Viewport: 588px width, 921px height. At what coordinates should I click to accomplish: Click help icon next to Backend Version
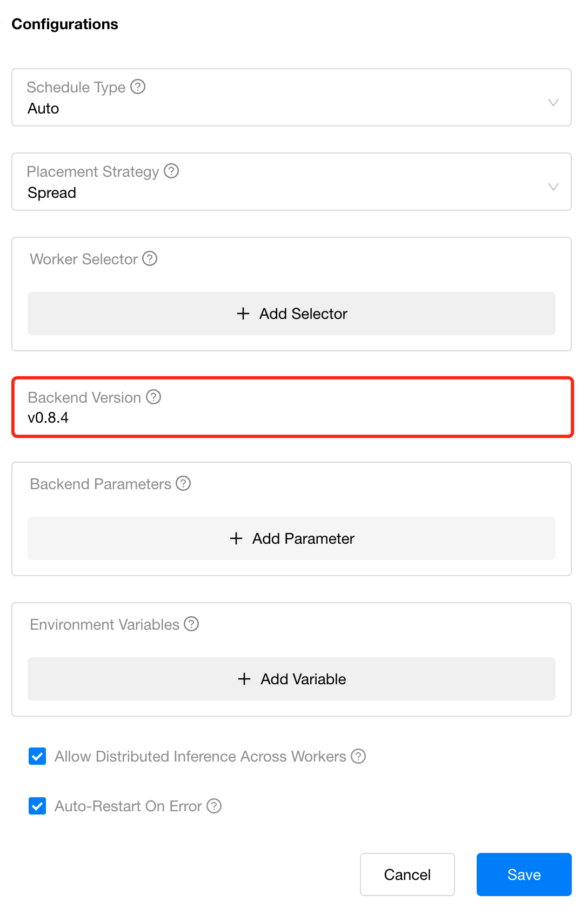pos(153,397)
